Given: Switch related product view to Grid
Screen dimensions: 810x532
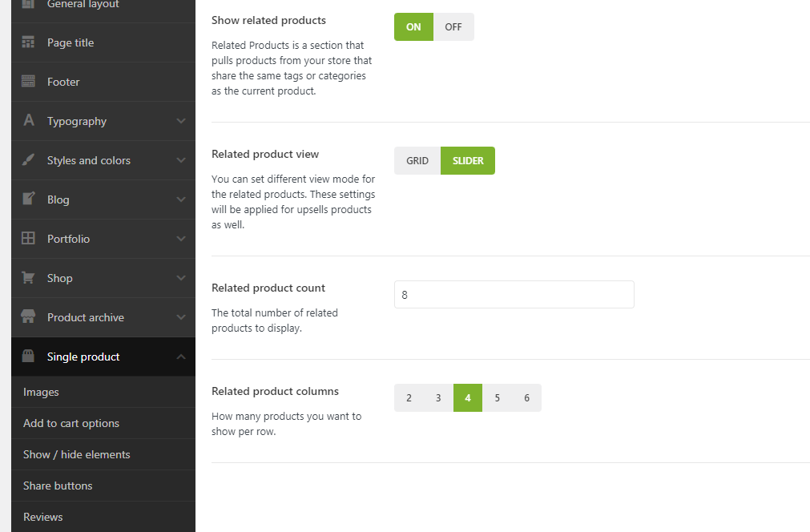Looking at the screenshot, I should click(417, 160).
